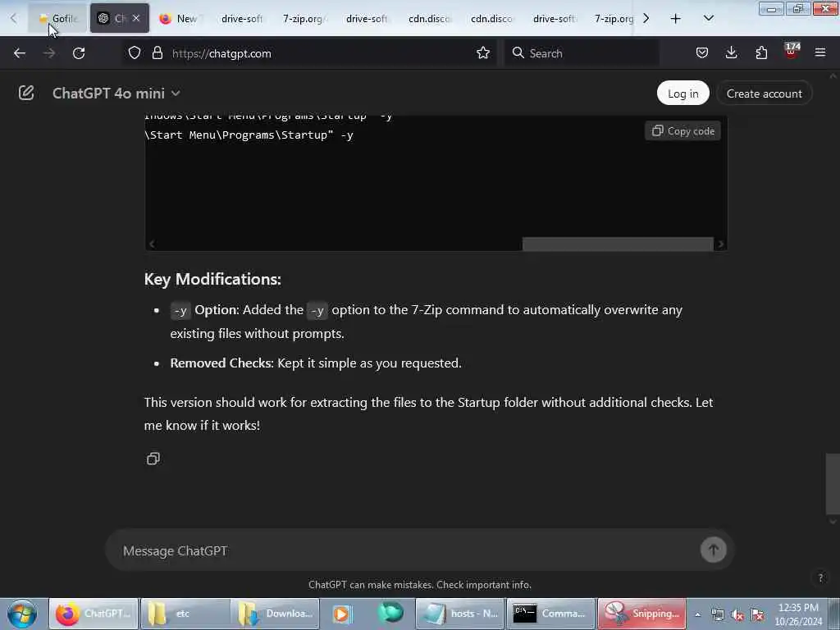The image size is (840, 630).
Task: Open Windows Media Player in taskbar
Action: [342, 614]
